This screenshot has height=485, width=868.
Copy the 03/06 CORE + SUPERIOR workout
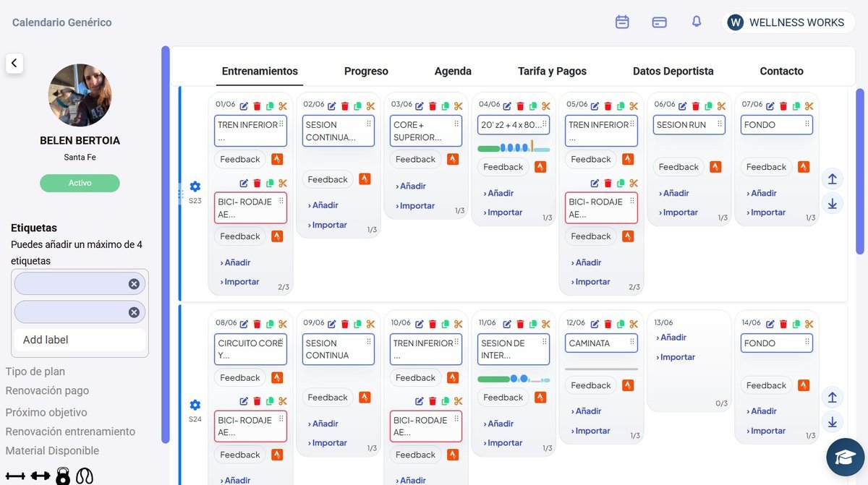445,106
